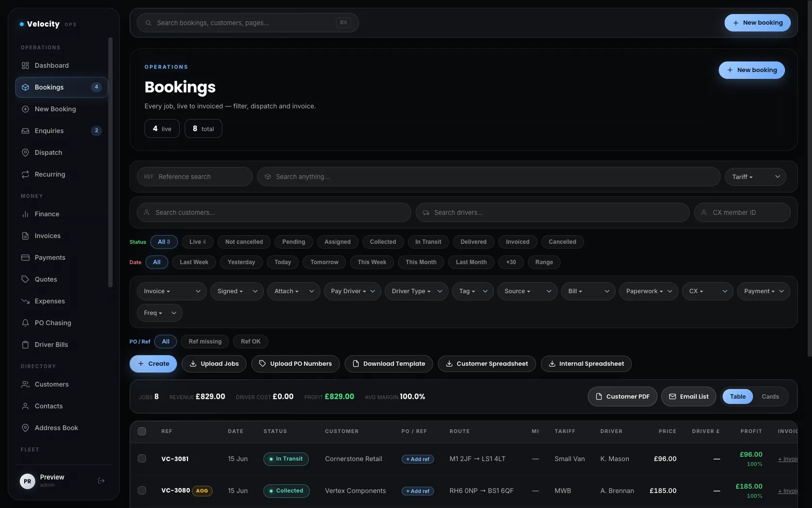Open the Source filter dropdown
Viewport: 812px width, 508px height.
(527, 291)
